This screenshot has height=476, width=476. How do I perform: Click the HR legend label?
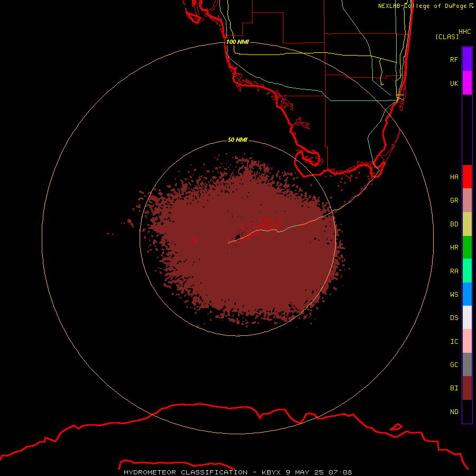pos(454,248)
